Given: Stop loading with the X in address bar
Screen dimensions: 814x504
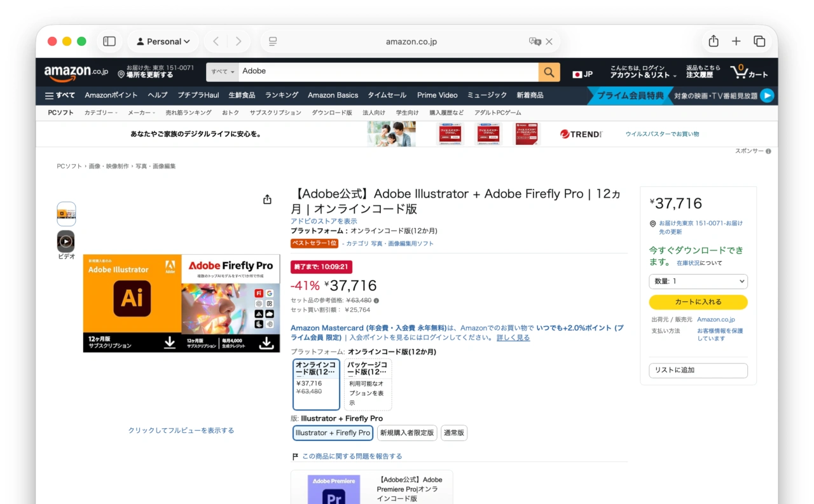Looking at the screenshot, I should click(549, 41).
